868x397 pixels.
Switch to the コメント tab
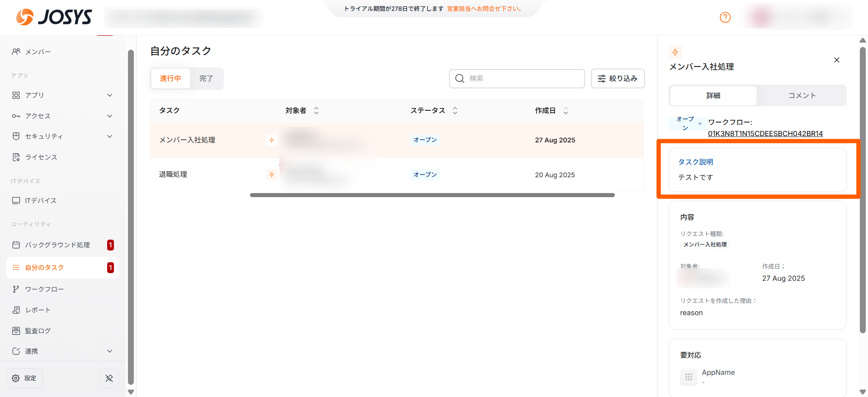coord(802,95)
